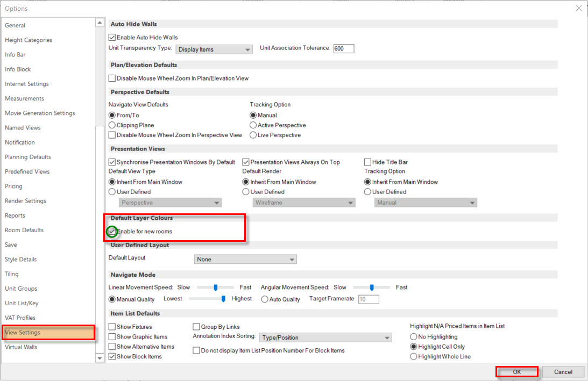Open the Height Categories settings page
Viewport: 588px width, 381px height.
click(x=29, y=40)
